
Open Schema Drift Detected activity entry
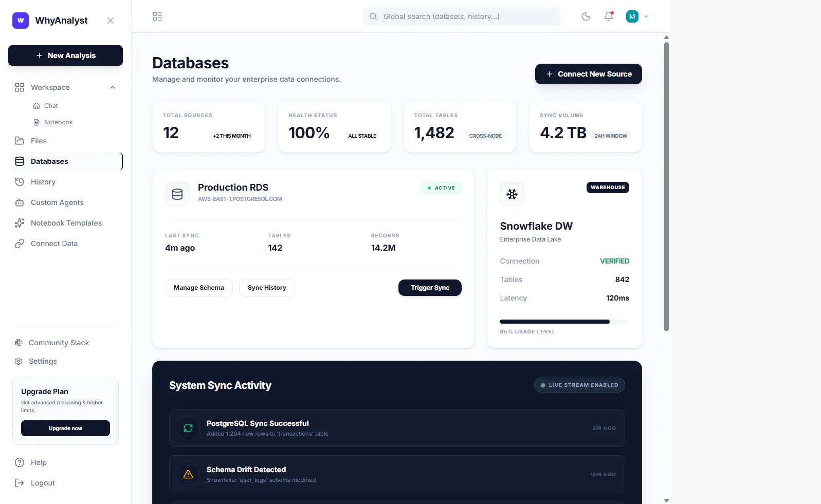(x=397, y=474)
